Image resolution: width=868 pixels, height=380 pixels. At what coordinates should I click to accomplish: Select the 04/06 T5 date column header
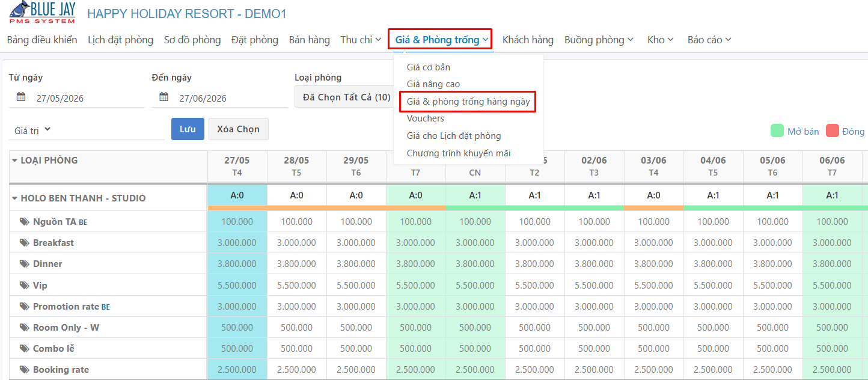click(x=713, y=166)
